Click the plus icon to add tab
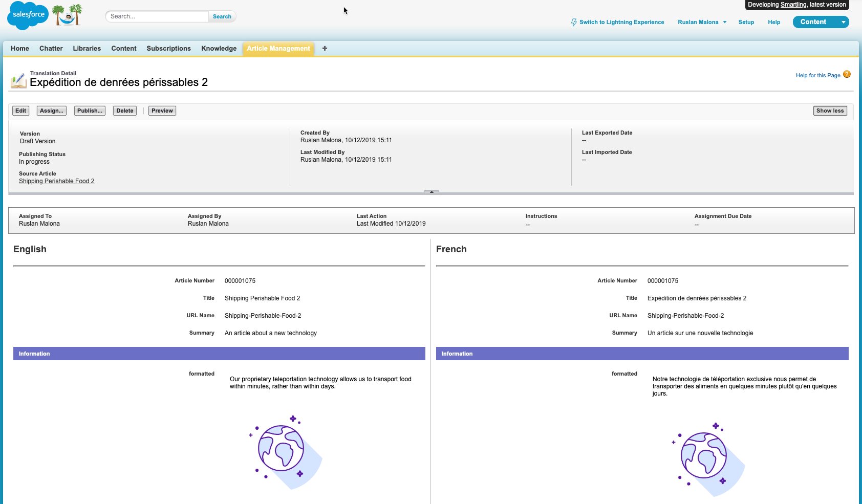The height and width of the screenshot is (504, 862). [x=325, y=49]
